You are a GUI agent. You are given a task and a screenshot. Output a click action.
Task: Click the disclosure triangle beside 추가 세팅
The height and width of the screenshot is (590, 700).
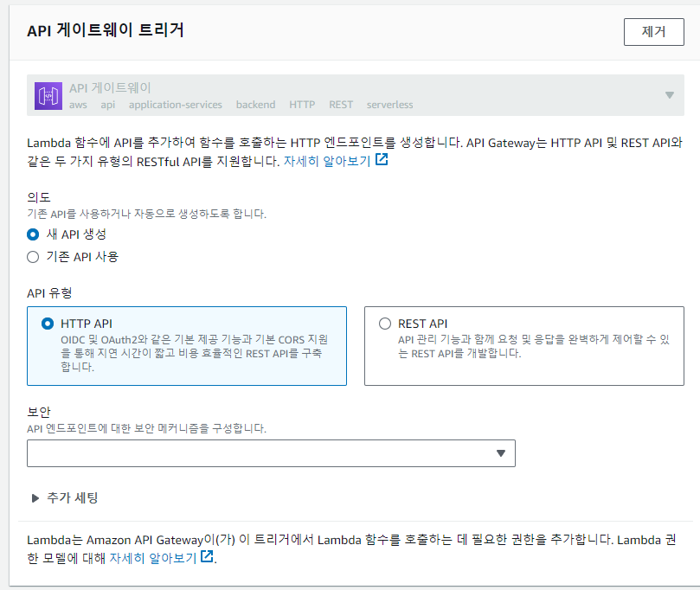[x=33, y=498]
